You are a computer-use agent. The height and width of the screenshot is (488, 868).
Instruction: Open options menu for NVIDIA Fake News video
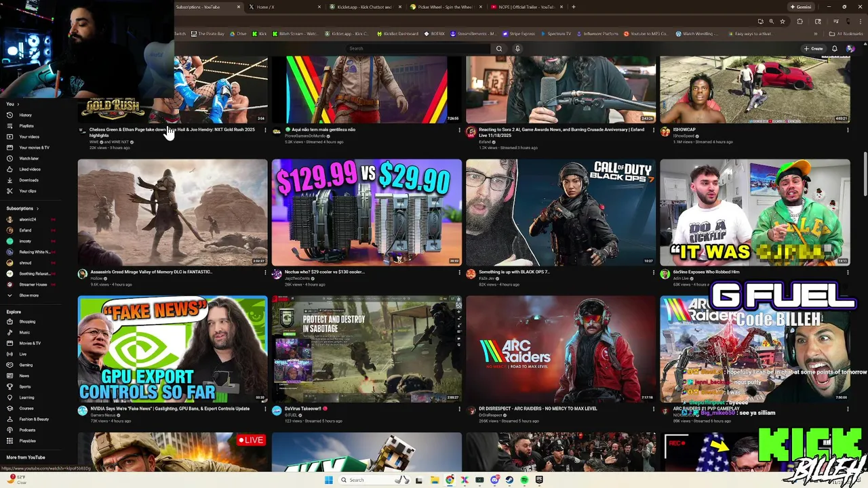(265, 409)
